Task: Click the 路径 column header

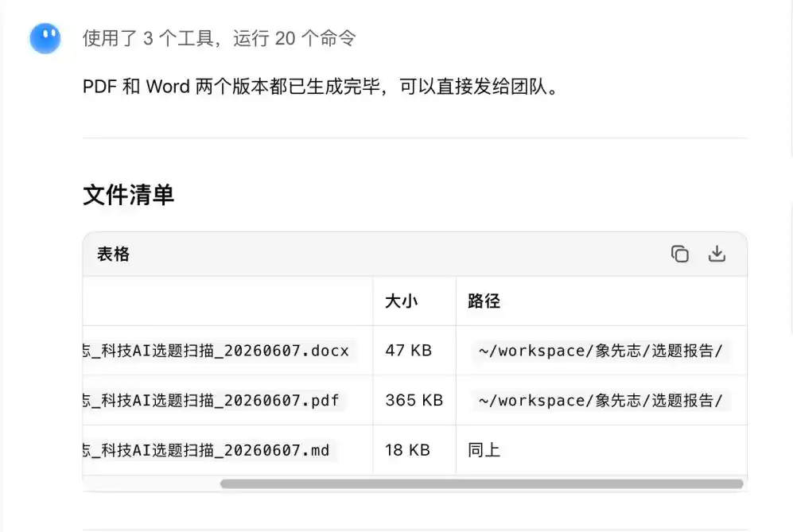Action: 484,301
